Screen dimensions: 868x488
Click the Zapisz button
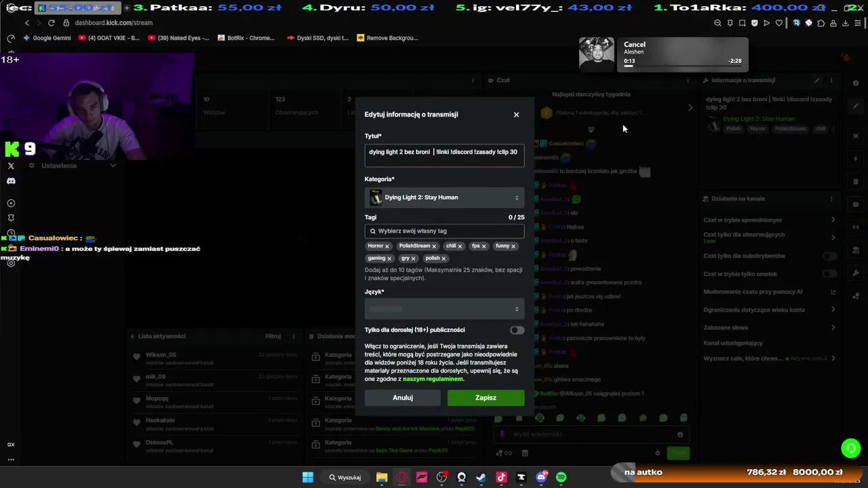pyautogui.click(x=486, y=398)
